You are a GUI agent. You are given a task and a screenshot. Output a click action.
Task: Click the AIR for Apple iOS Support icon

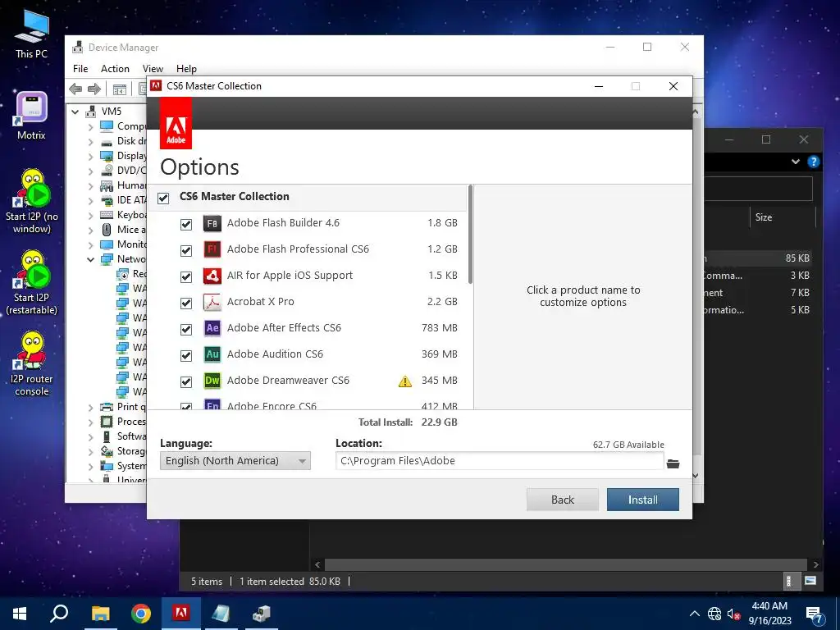coord(212,276)
